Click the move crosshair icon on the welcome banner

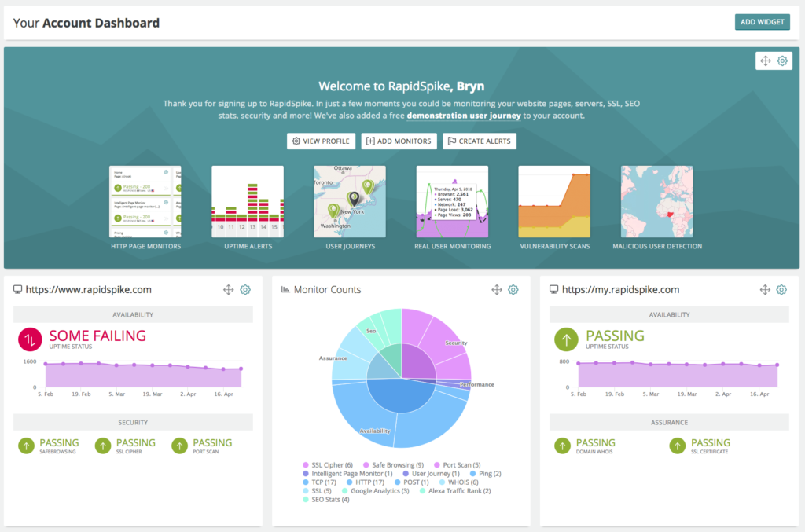click(765, 61)
